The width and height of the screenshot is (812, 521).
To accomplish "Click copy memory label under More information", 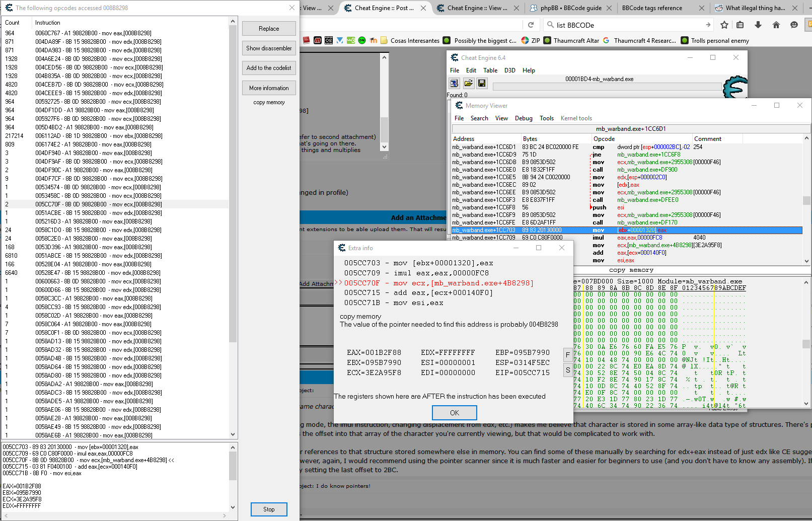I will pyautogui.click(x=269, y=102).
